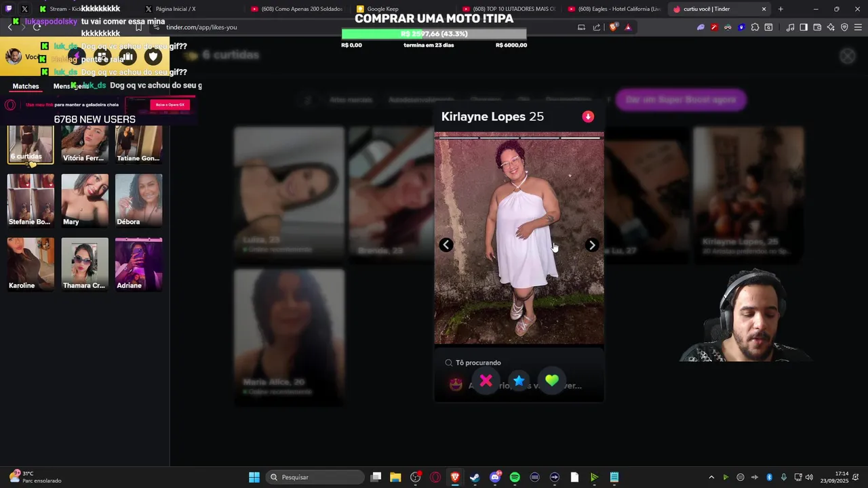This screenshot has width=868, height=488.
Task: Reload the Tinder page
Action: click(x=37, y=27)
